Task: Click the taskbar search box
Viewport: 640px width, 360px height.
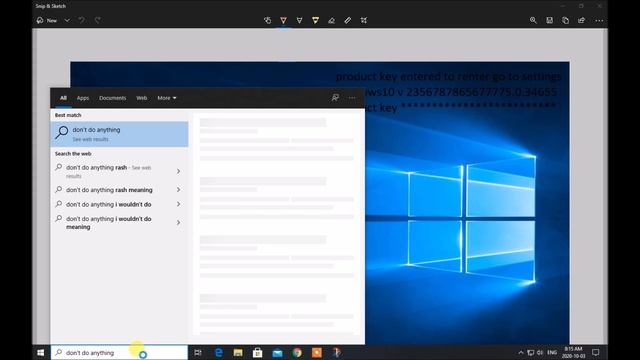Action: (119, 353)
